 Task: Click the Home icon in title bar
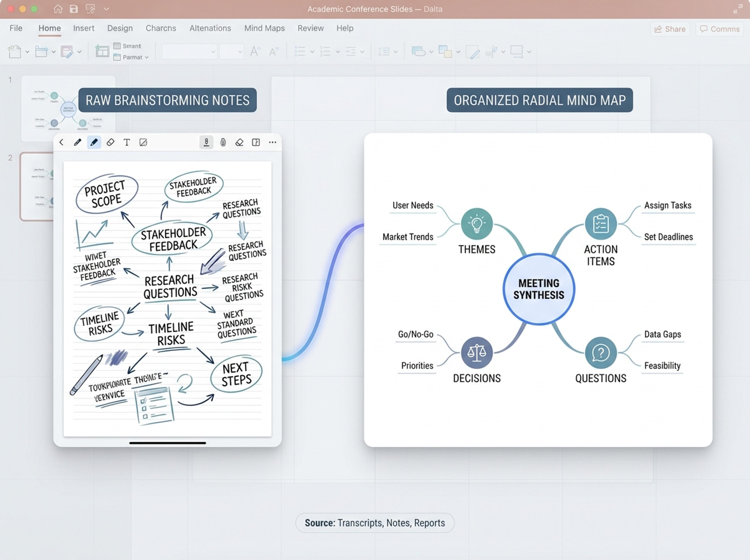coord(58,9)
